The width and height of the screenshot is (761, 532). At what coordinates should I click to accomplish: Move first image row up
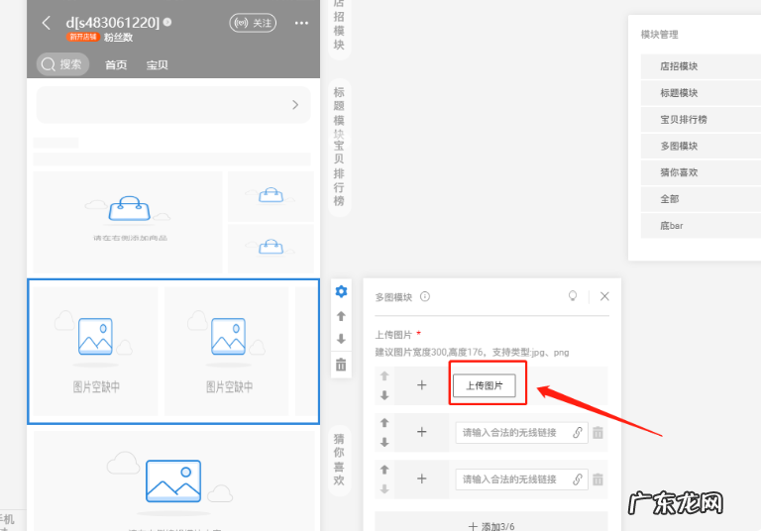click(x=384, y=375)
